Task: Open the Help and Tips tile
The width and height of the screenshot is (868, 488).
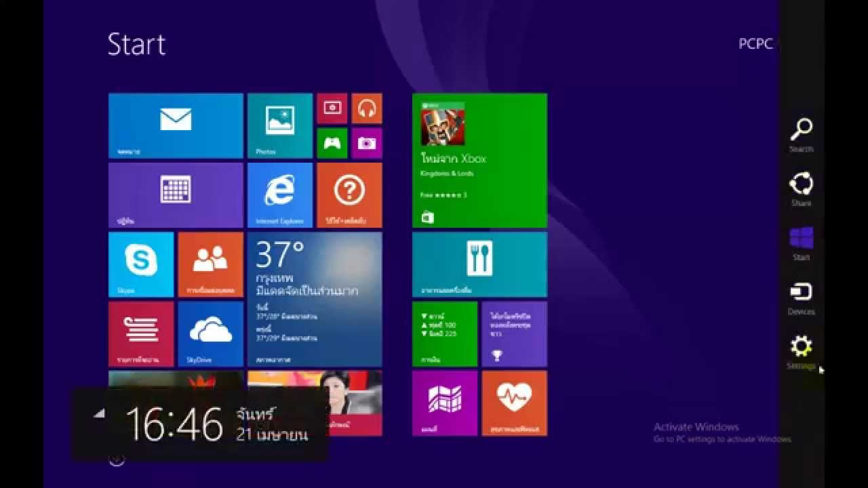Action: tap(350, 195)
